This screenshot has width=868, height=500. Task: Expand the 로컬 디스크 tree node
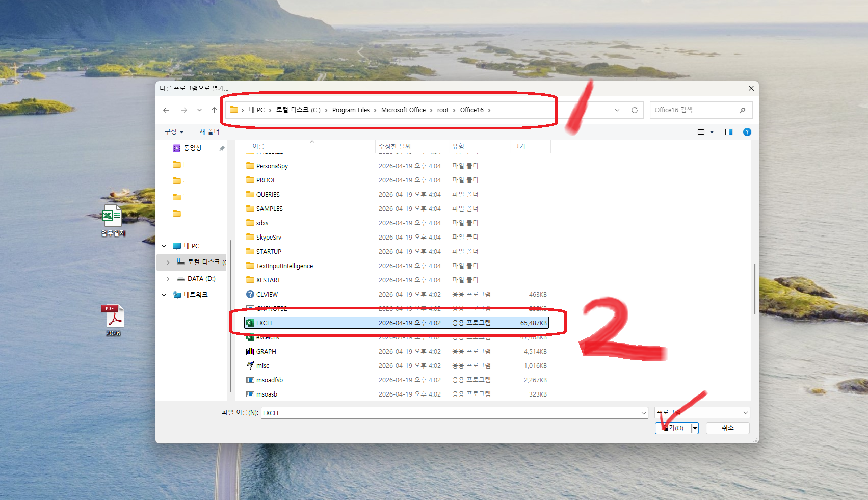click(x=168, y=262)
